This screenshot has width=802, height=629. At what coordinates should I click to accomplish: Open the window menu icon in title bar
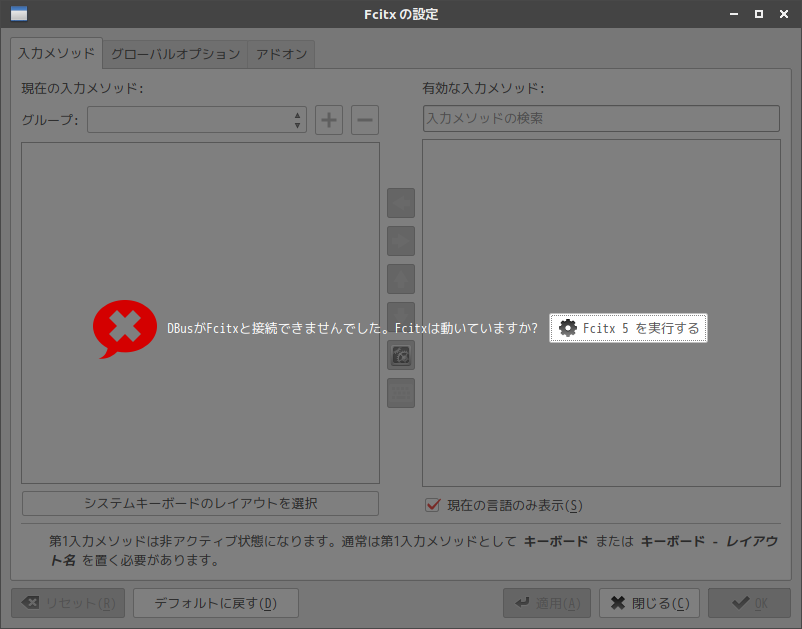19,14
